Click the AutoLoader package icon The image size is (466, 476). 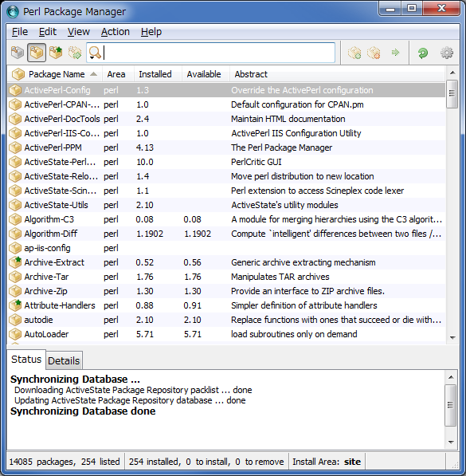(15, 334)
